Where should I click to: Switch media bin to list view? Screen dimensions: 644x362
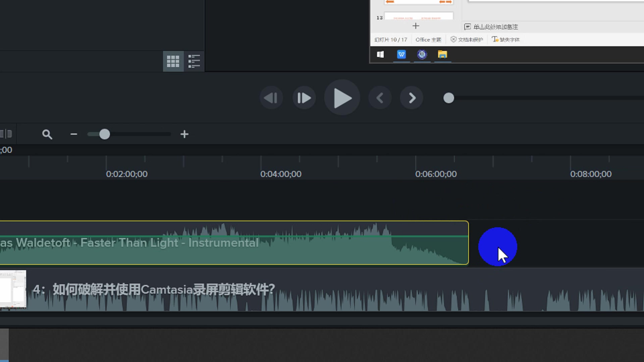click(x=194, y=61)
